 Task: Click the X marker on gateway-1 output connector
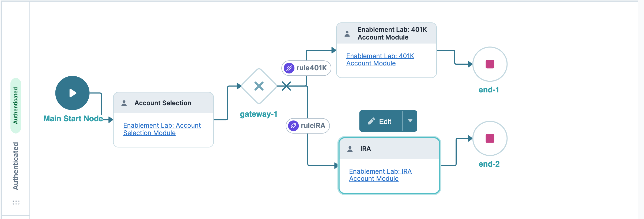[x=286, y=86]
